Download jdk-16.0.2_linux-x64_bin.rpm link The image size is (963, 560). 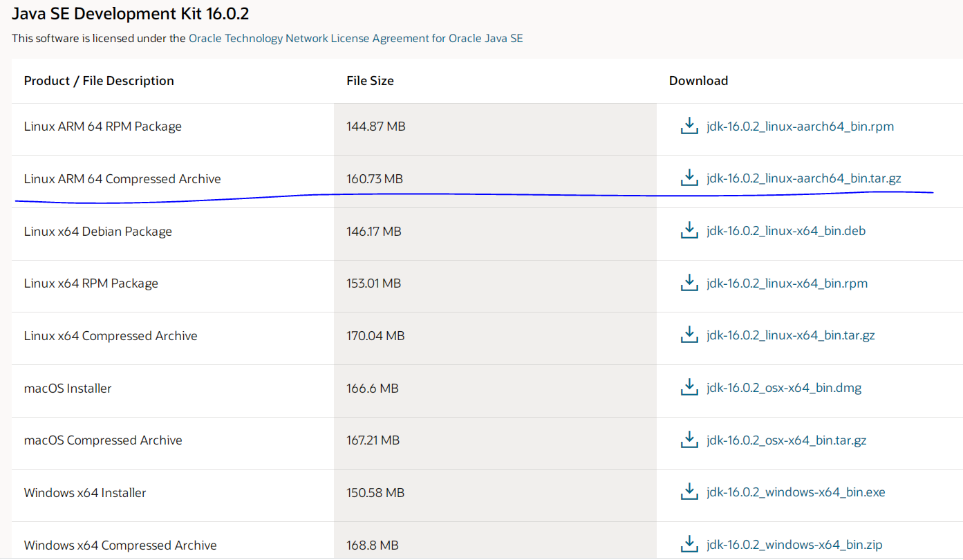[787, 283]
